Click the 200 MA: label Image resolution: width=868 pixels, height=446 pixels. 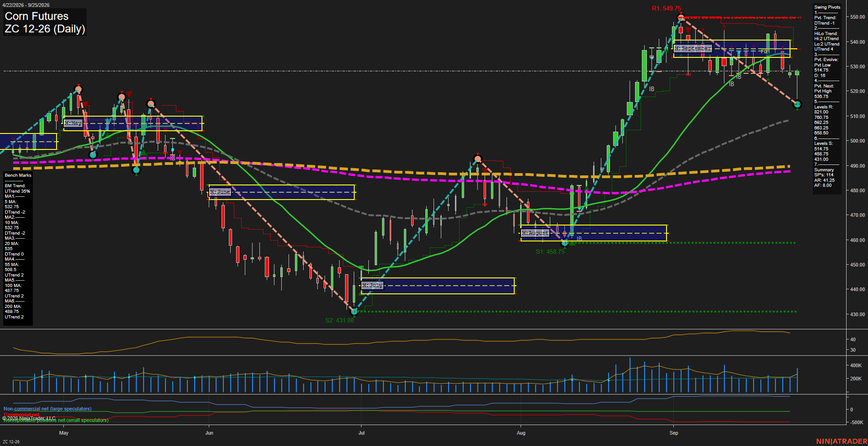tap(13, 307)
